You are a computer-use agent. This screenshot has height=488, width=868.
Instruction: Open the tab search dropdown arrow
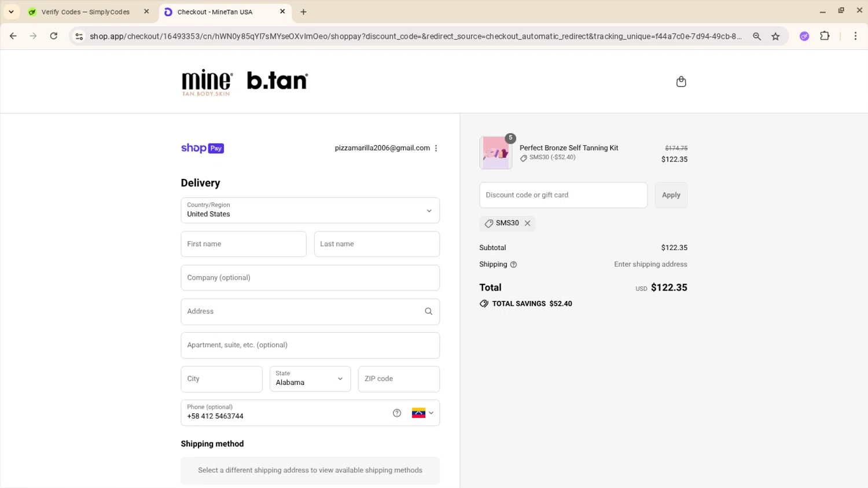(11, 12)
